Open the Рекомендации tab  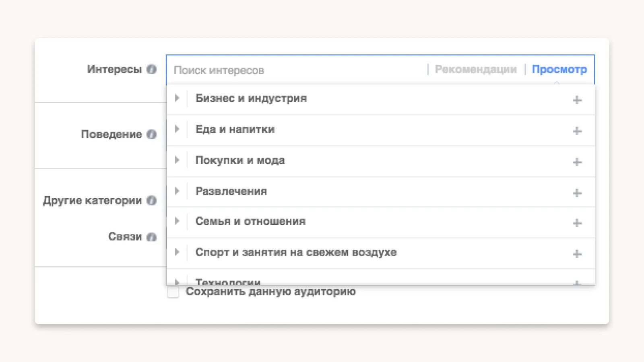tap(476, 70)
